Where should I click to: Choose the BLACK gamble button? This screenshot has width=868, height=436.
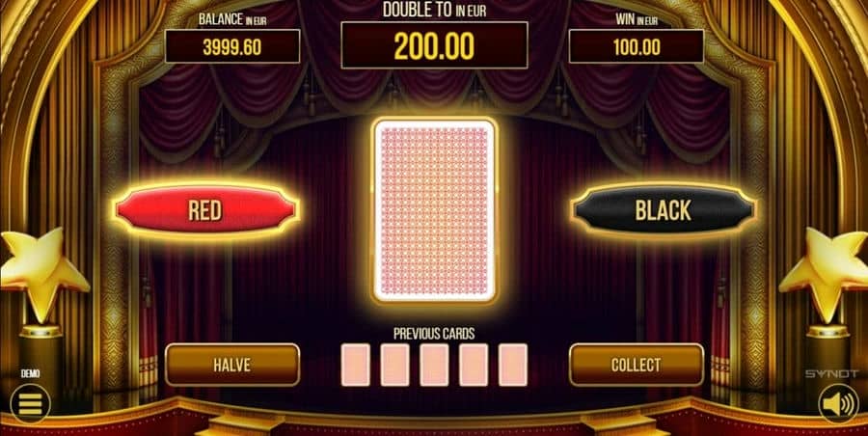664,210
